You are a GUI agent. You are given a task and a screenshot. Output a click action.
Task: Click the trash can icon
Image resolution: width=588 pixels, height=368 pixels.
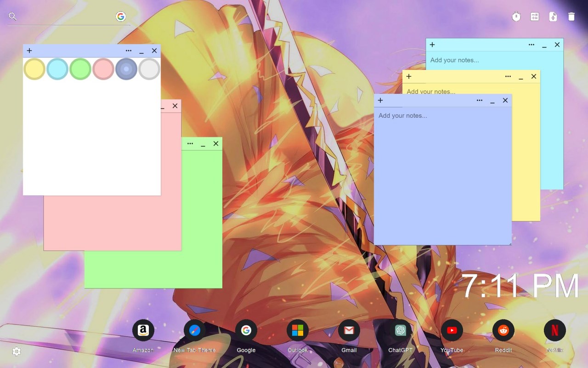coord(571,17)
